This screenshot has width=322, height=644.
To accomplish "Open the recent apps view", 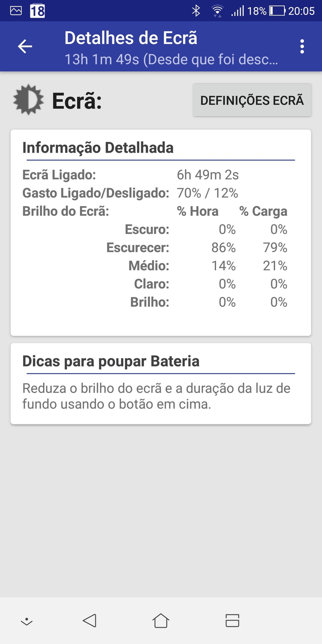I will [232, 620].
